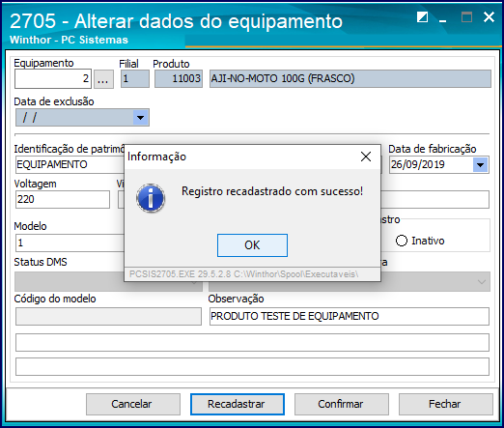Click the Voltagem field

point(63,199)
